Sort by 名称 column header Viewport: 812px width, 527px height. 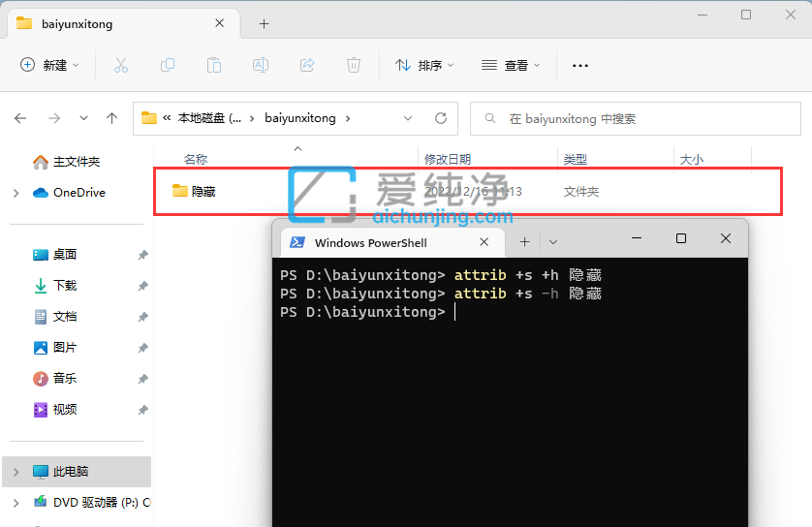[196, 160]
